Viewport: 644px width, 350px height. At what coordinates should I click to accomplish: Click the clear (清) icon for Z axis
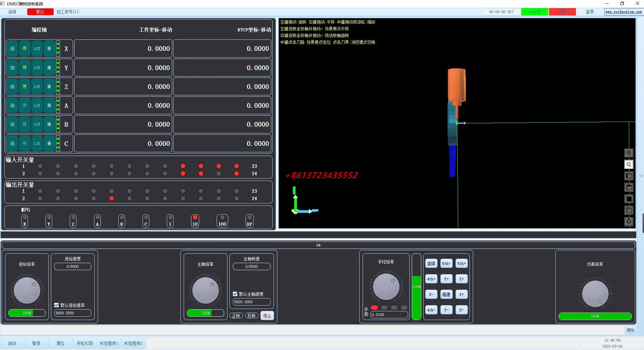pyautogui.click(x=49, y=87)
